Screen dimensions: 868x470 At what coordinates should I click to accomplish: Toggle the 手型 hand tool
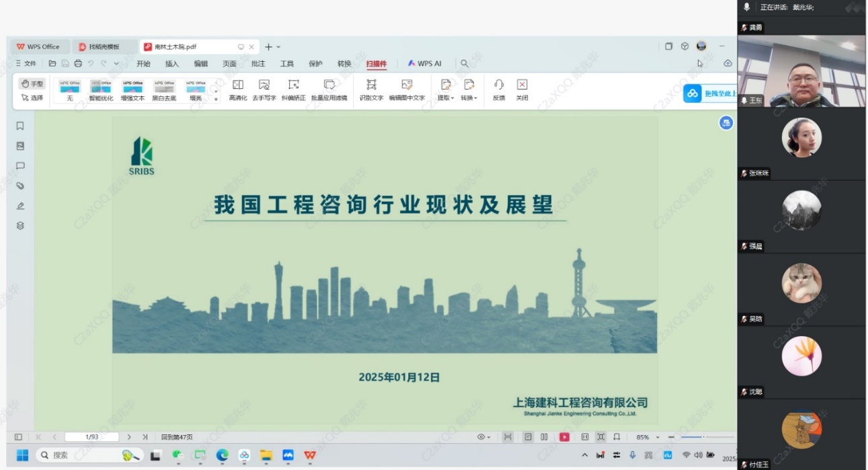(x=32, y=84)
